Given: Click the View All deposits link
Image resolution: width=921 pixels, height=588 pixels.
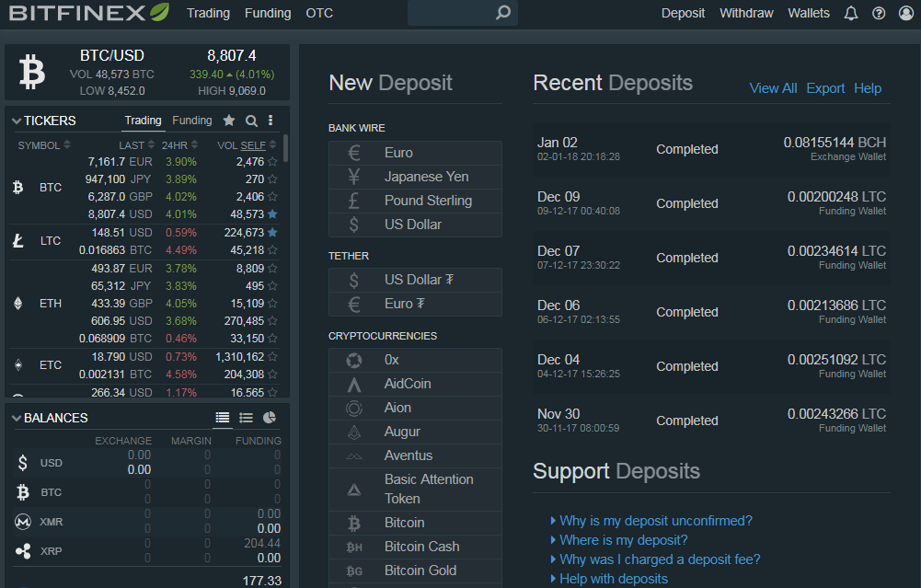Looking at the screenshot, I should pyautogui.click(x=773, y=88).
